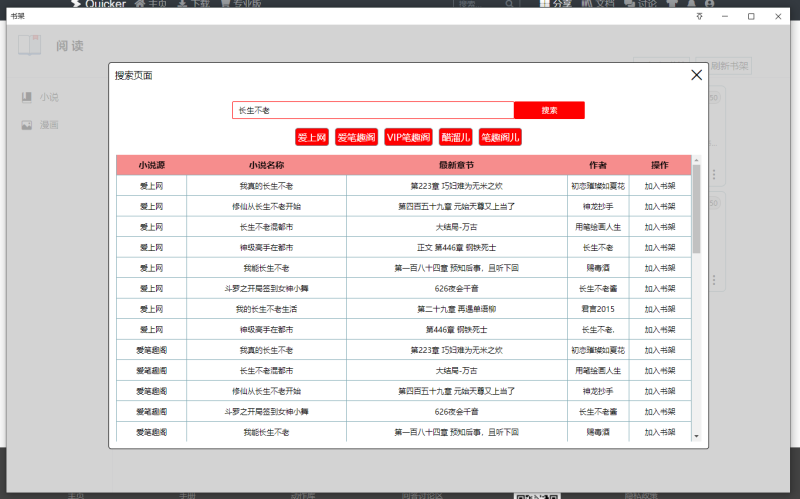800x499 pixels.
Task: Add 我的长生不老生活 to bookshelf
Action: point(660,309)
